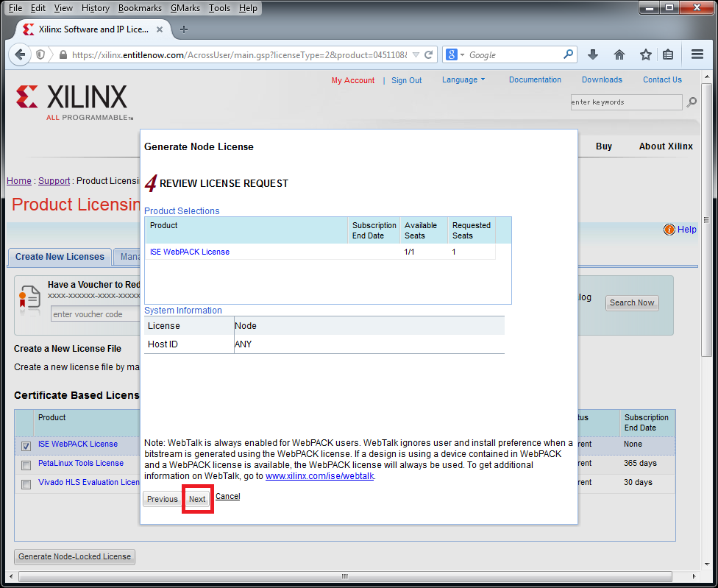
Task: Open the Contact Us link
Action: [x=662, y=79]
